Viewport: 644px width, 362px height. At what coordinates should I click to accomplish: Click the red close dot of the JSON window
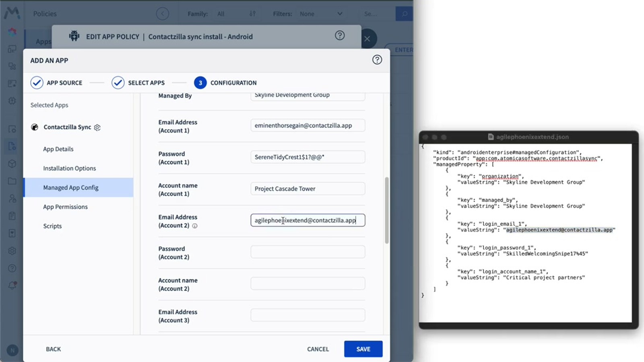(425, 137)
